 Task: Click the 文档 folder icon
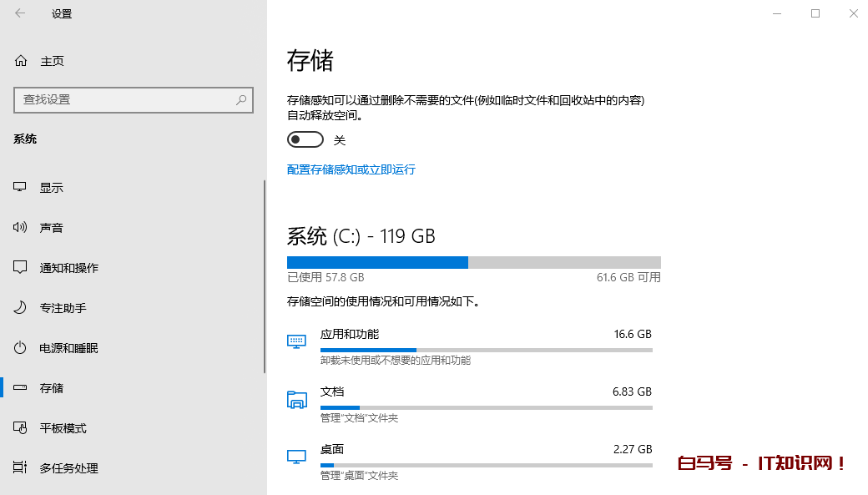tap(296, 399)
